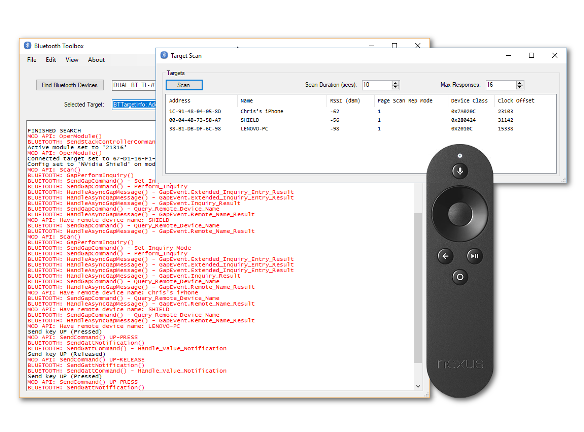Click the address cell of the SHIELD row
584x432 pixels.
[x=195, y=120]
